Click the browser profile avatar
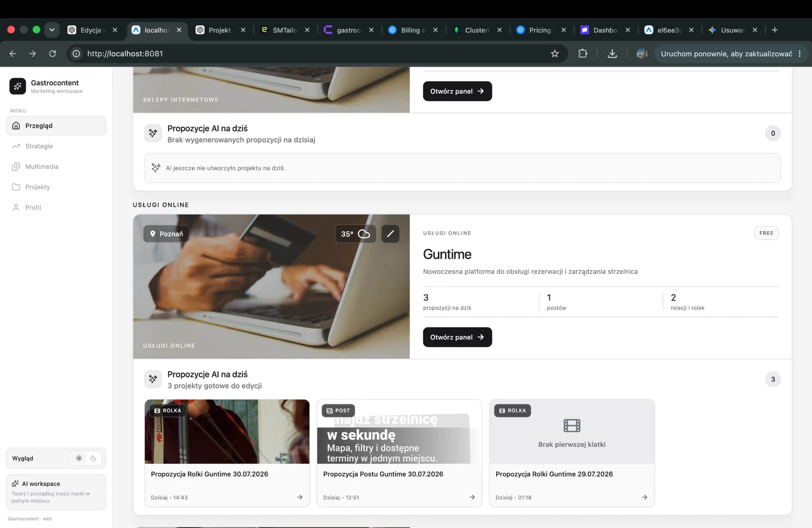812x528 pixels. [642, 54]
